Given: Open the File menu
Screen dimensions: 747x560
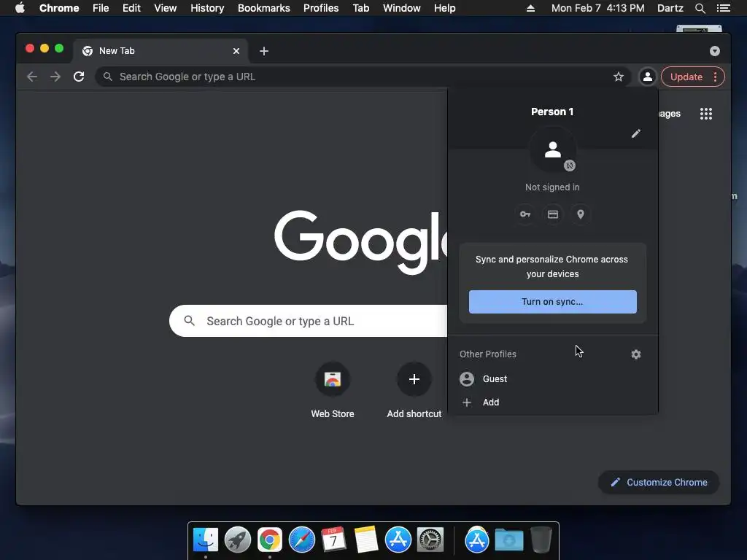Looking at the screenshot, I should coord(101,8).
